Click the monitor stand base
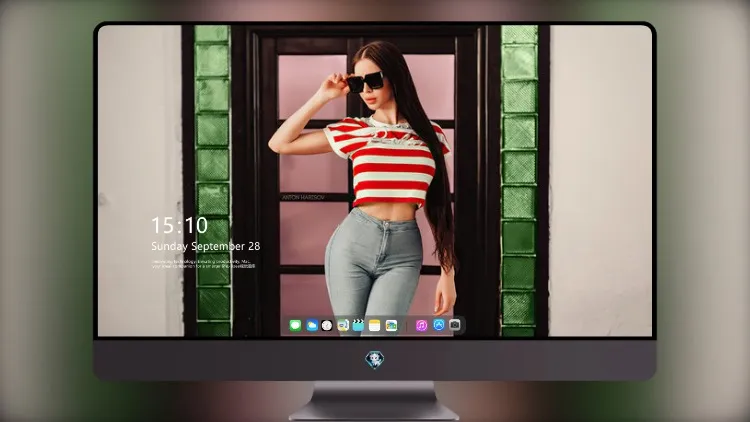The width and height of the screenshot is (750, 422). [374, 401]
